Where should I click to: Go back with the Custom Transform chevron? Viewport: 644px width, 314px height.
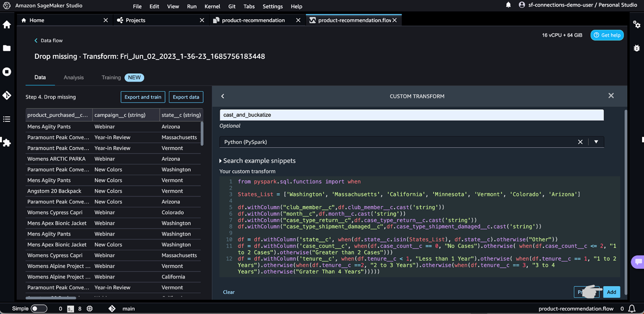(x=223, y=96)
